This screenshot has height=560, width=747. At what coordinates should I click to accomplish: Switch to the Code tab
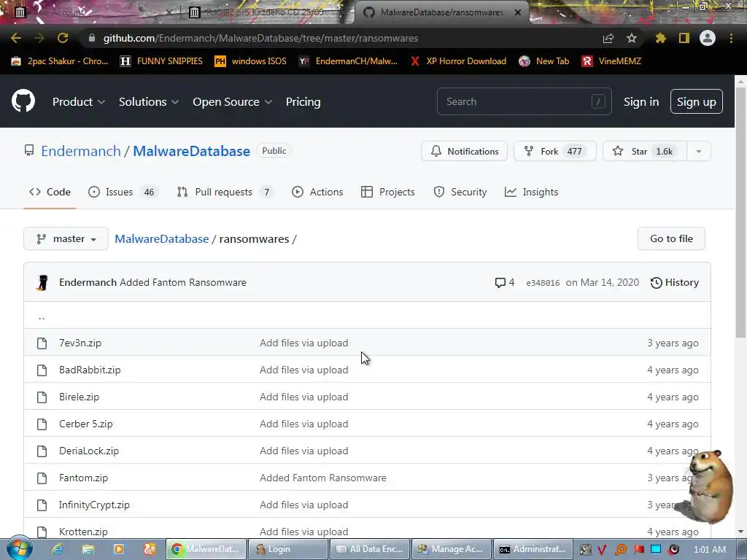pyautogui.click(x=50, y=192)
